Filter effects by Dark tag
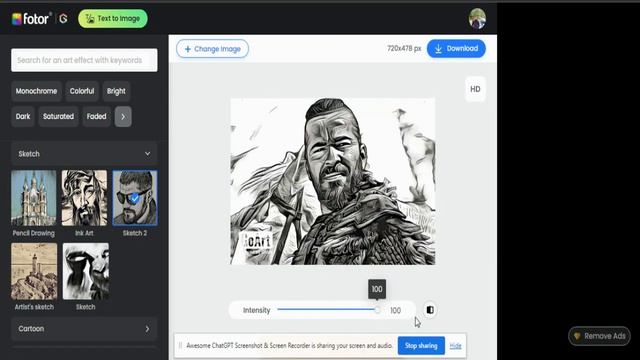This screenshot has width=640, height=360. click(x=23, y=117)
